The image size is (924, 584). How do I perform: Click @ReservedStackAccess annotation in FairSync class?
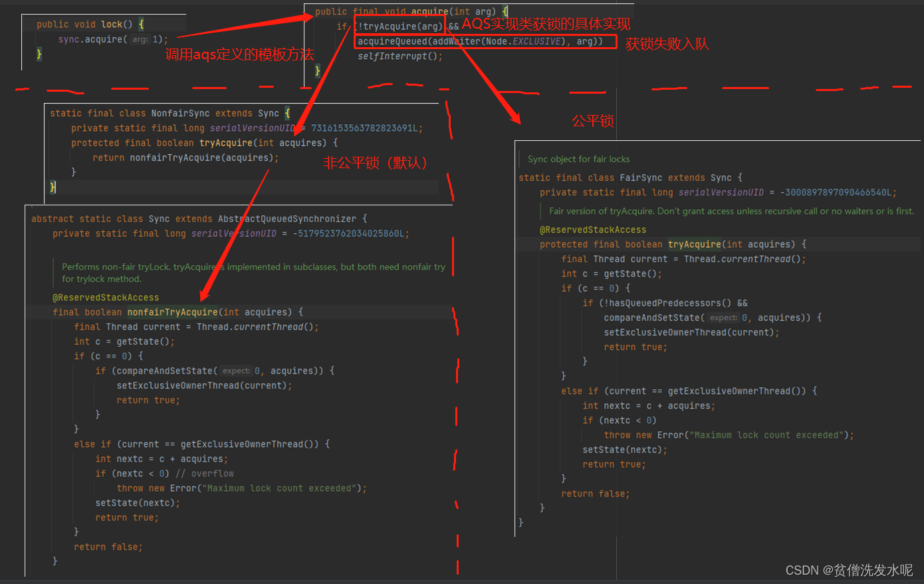pos(593,230)
